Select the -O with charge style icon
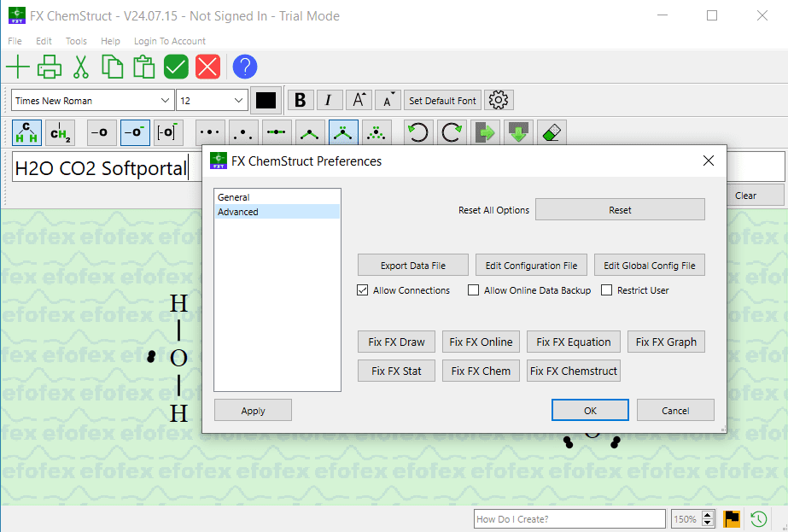The image size is (788, 532). point(135,132)
